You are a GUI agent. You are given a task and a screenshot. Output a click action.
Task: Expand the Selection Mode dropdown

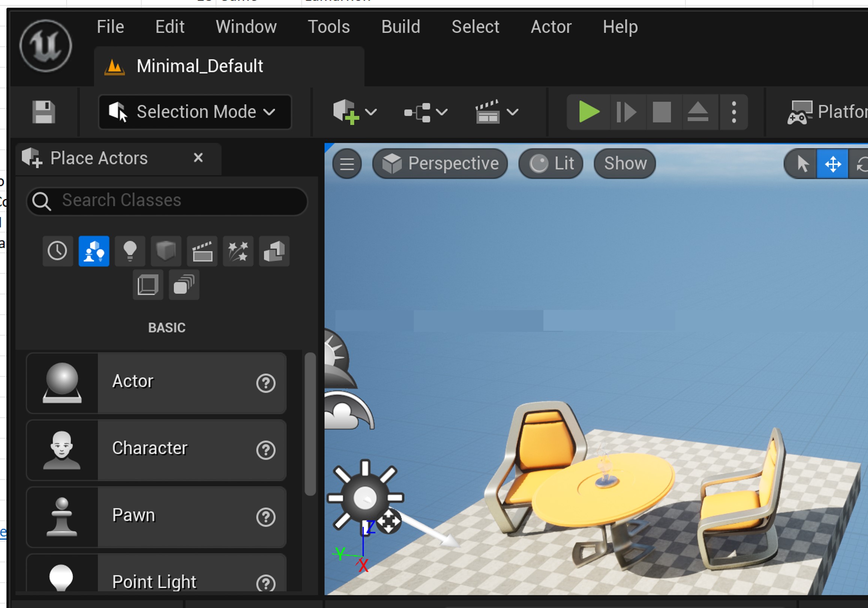click(x=195, y=112)
